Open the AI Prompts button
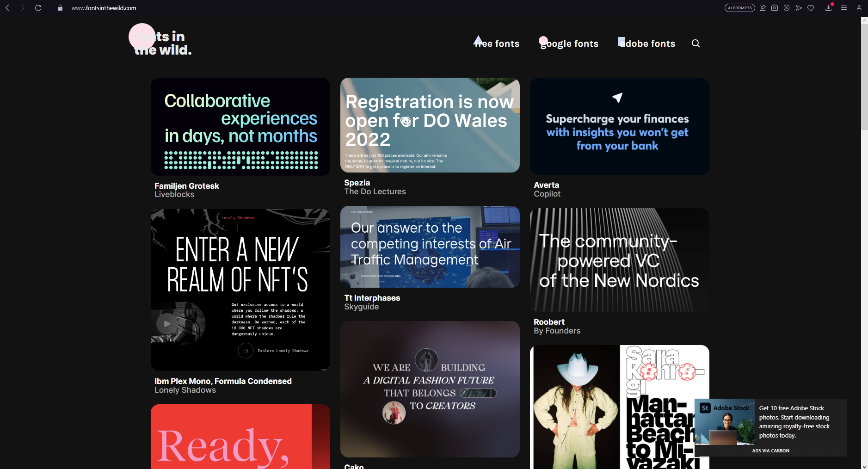The width and height of the screenshot is (868, 469). pyautogui.click(x=739, y=8)
